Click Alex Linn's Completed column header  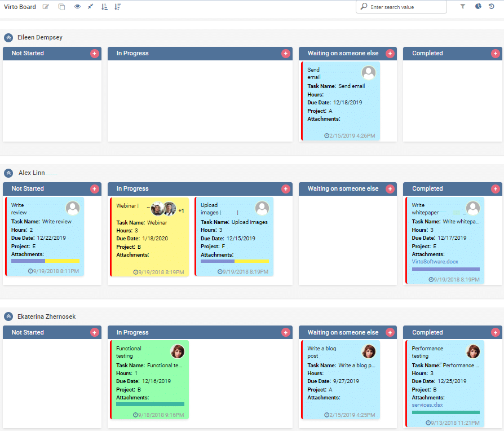pyautogui.click(x=453, y=189)
